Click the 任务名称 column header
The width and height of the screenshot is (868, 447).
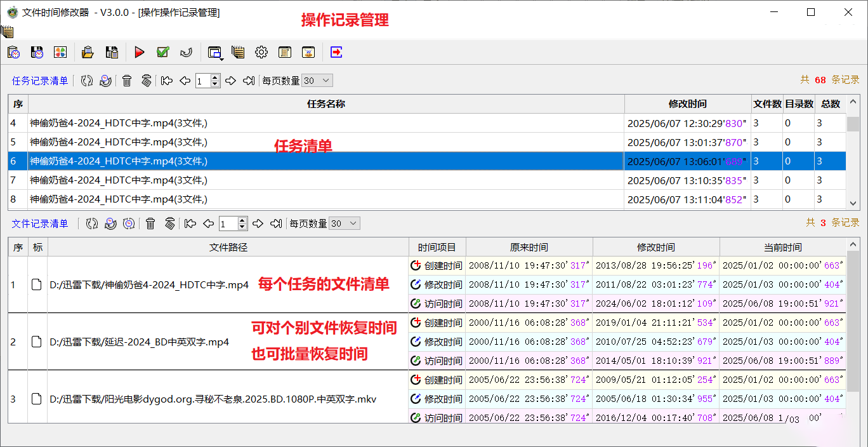pos(326,104)
